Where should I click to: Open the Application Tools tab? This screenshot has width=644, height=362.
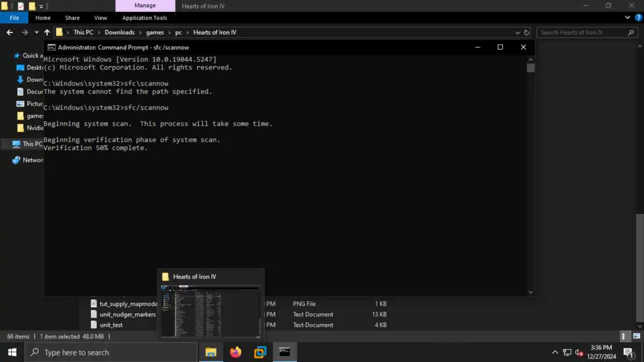(x=145, y=18)
